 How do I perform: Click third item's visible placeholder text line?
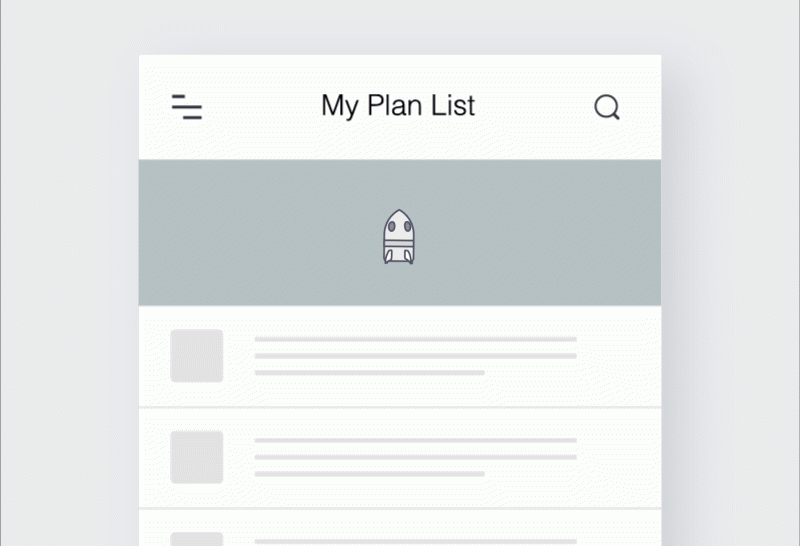(415, 541)
